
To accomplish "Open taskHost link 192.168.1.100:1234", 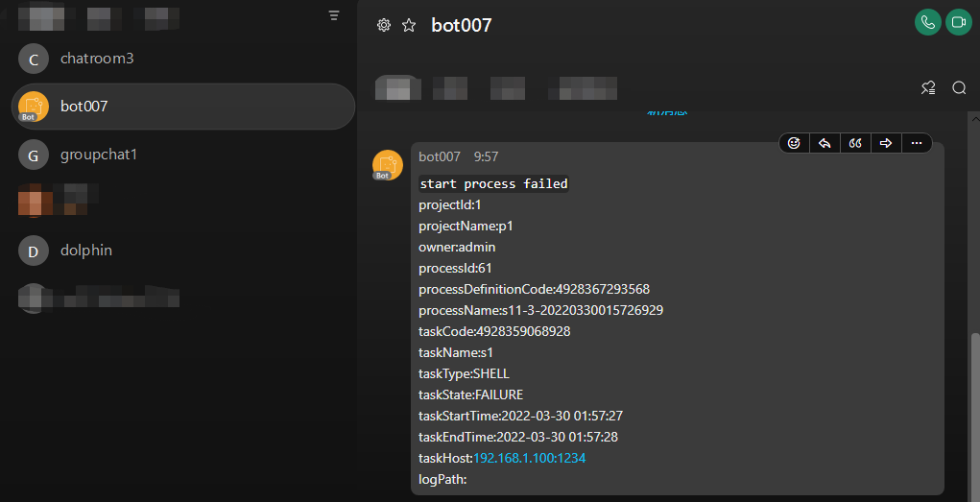I will [529, 459].
